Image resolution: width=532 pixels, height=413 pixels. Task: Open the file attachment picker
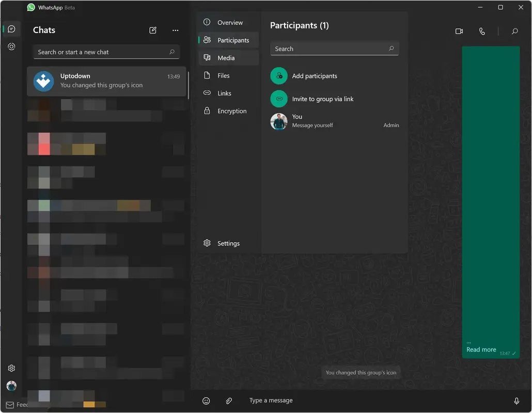229,401
